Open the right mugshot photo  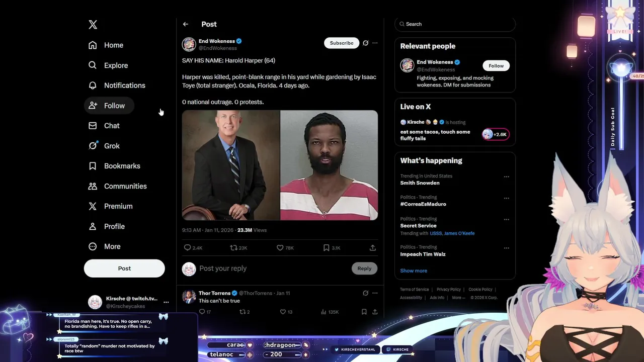tap(329, 165)
